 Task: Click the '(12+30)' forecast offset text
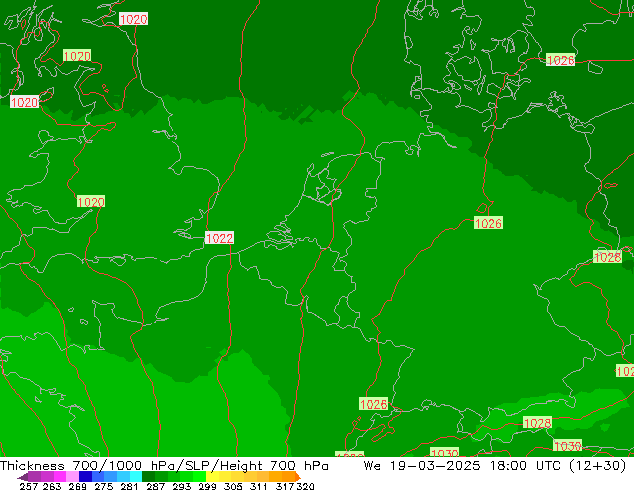click(598, 466)
